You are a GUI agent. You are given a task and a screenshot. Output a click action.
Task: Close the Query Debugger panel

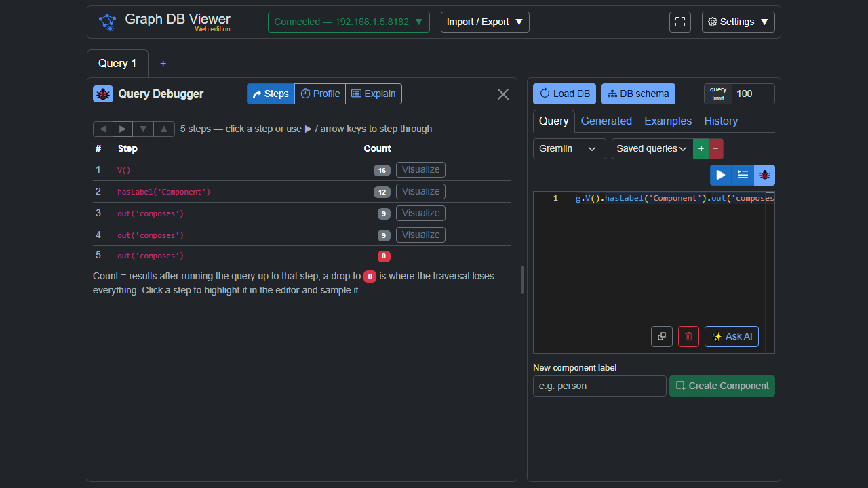(503, 94)
